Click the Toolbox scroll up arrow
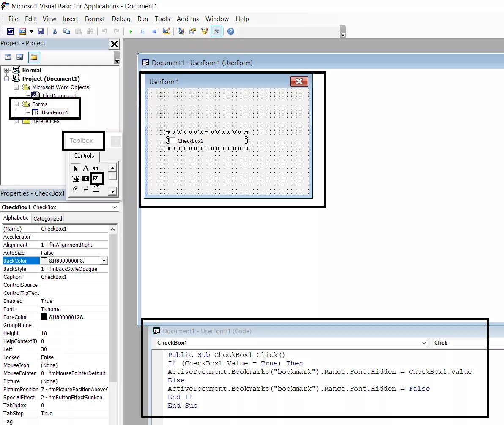Image resolution: width=504 pixels, height=425 pixels. point(112,168)
